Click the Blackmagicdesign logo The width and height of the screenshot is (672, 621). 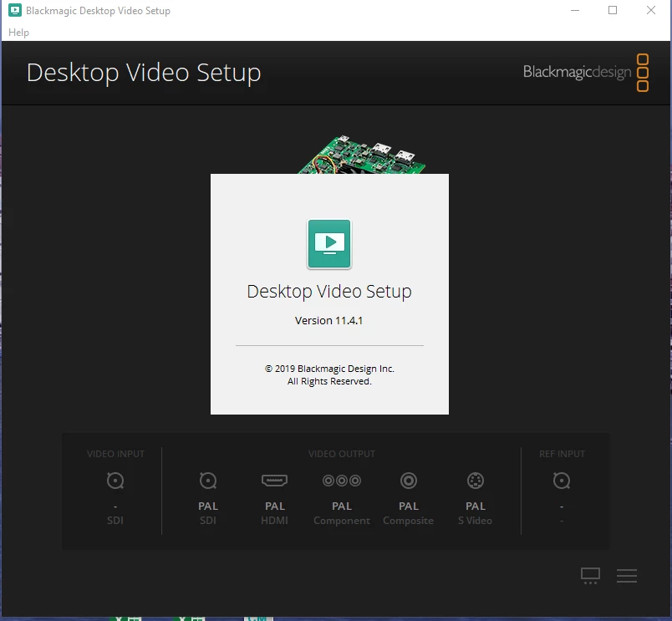click(585, 73)
